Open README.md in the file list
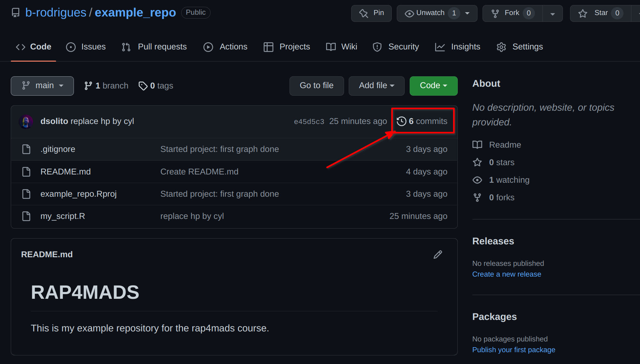The width and height of the screenshot is (640, 364). click(x=66, y=172)
